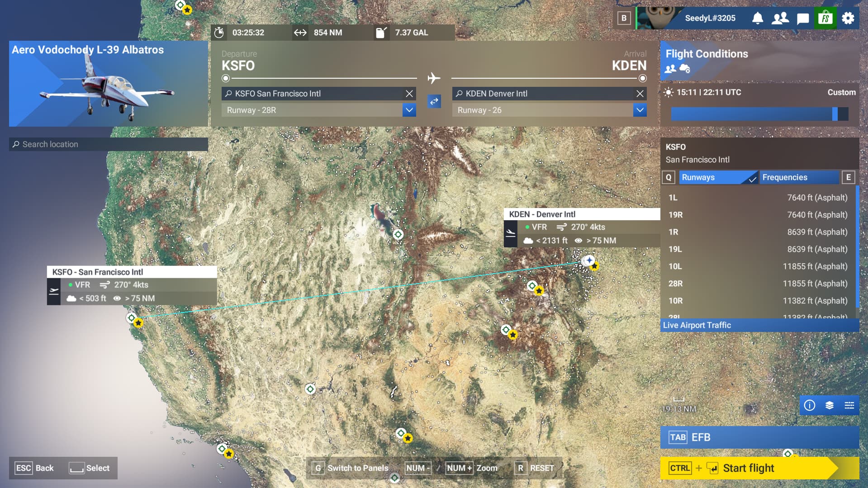Expand the Runway 26 arrival dropdown
This screenshot has width=868, height=488.
pos(640,110)
